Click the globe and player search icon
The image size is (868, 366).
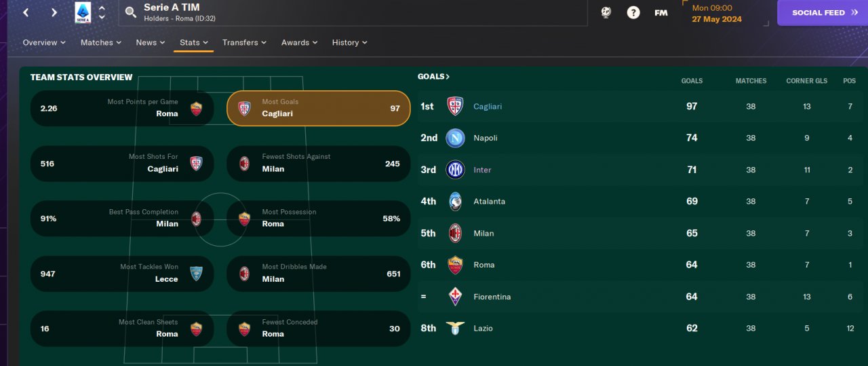tap(606, 12)
